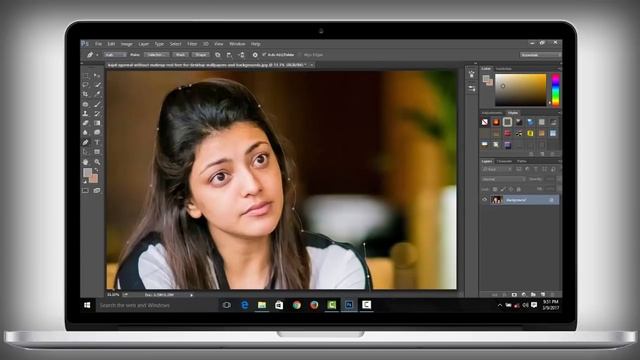Open the layer filter Kind dropdown
This screenshot has width=640, height=360.
[496, 169]
